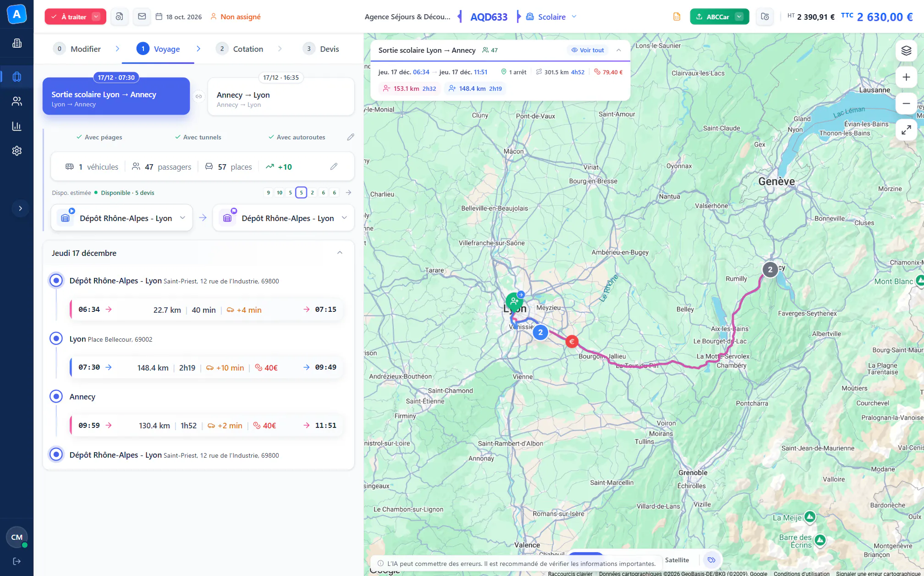Edit vehicles and passengers with the pencil icon

(x=334, y=166)
